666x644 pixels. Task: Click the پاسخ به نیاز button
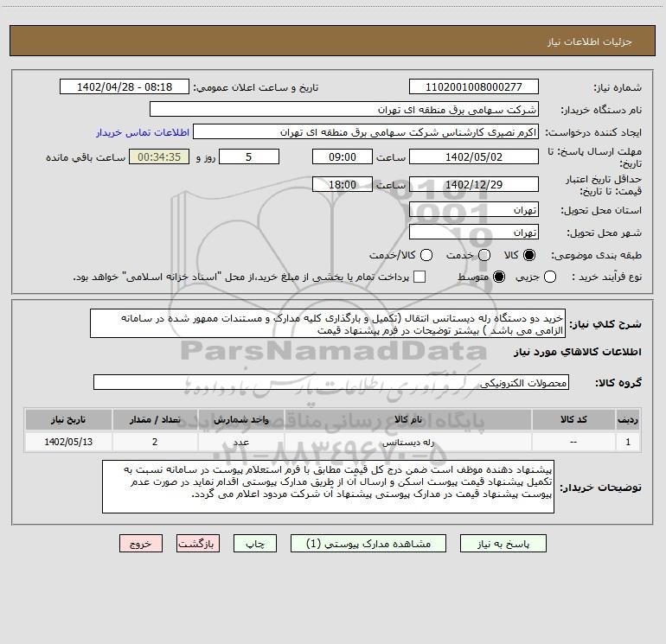[x=503, y=544]
